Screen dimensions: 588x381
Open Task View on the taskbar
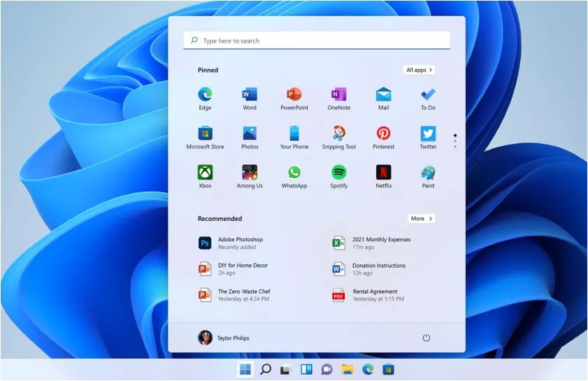tap(286, 370)
